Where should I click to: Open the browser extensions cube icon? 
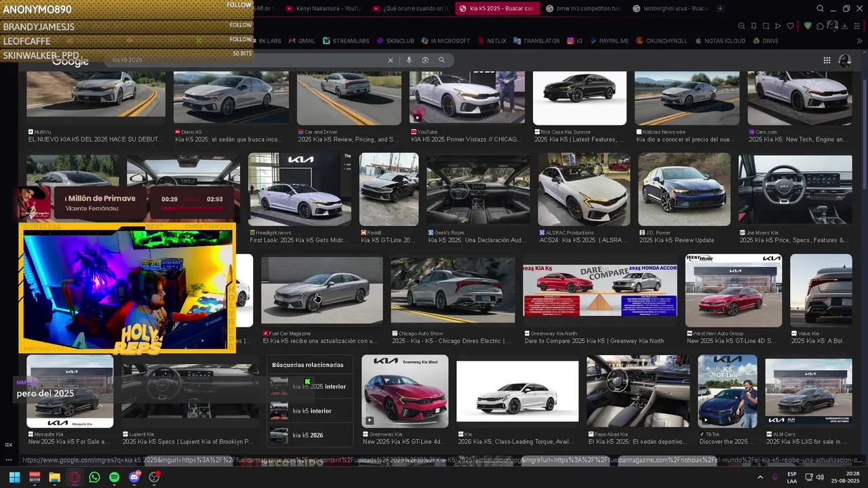point(820,26)
